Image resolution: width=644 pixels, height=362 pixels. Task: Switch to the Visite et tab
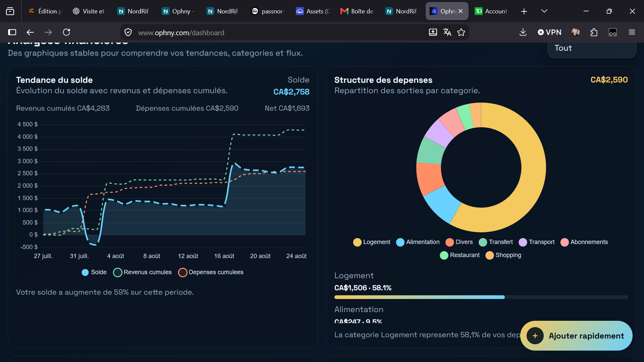click(90, 11)
